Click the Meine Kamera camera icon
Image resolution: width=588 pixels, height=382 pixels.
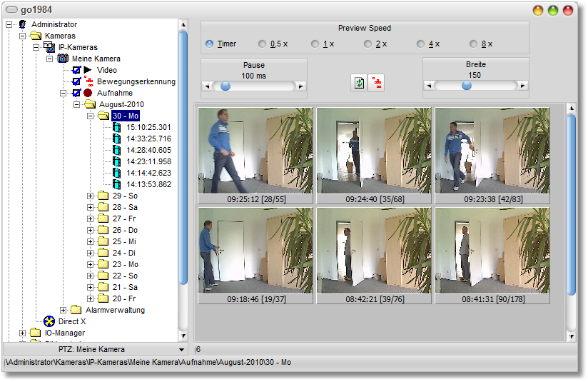point(63,59)
